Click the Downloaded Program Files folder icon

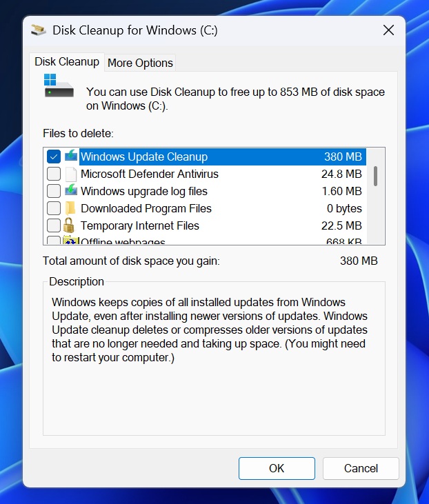tap(70, 208)
